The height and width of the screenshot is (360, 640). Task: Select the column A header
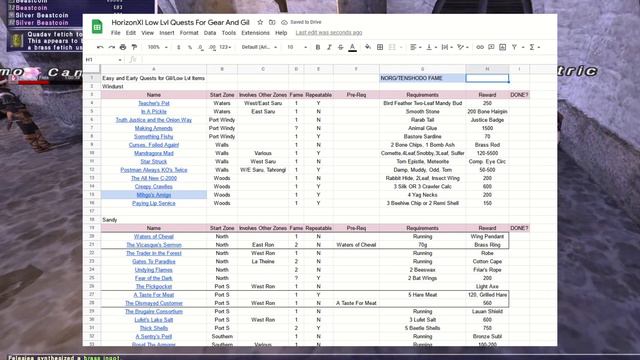pyautogui.click(x=153, y=69)
